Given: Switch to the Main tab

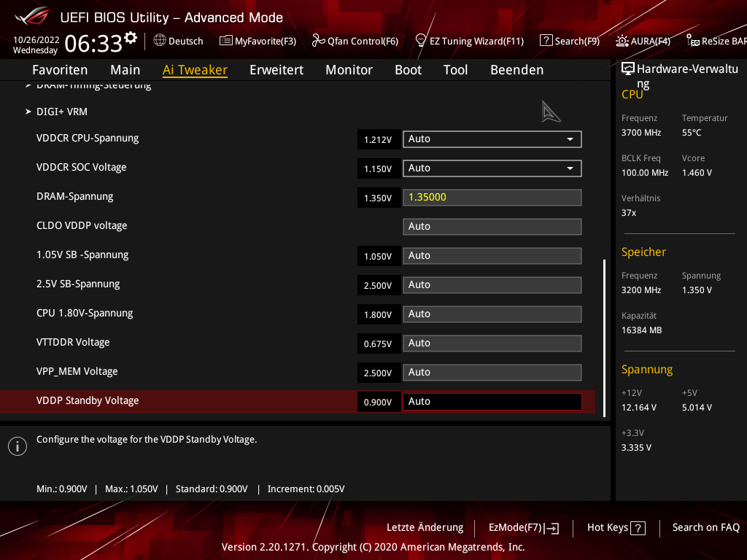Looking at the screenshot, I should coord(125,70).
